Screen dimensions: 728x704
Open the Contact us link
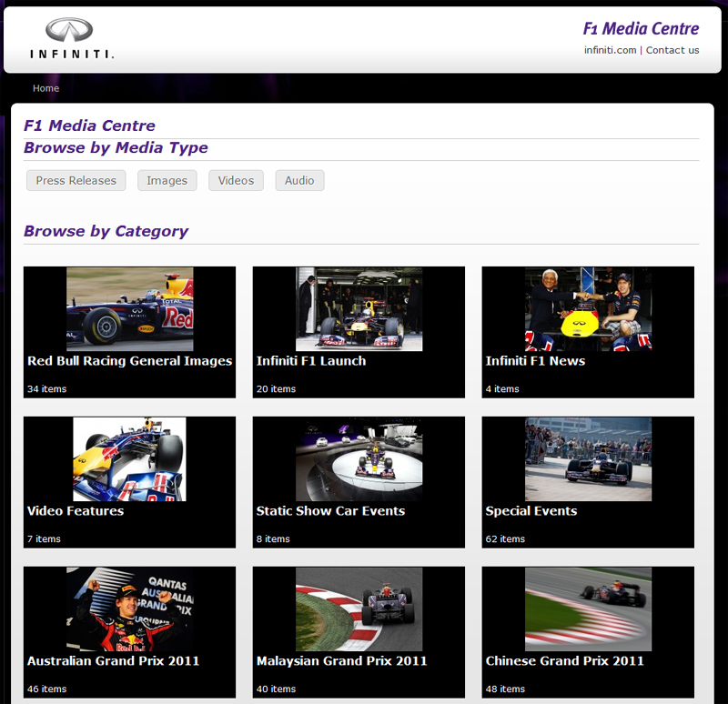point(672,50)
